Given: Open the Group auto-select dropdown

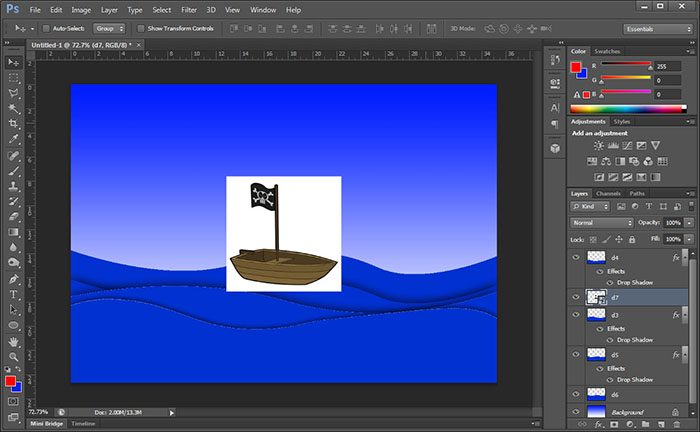Looking at the screenshot, I should (x=107, y=29).
